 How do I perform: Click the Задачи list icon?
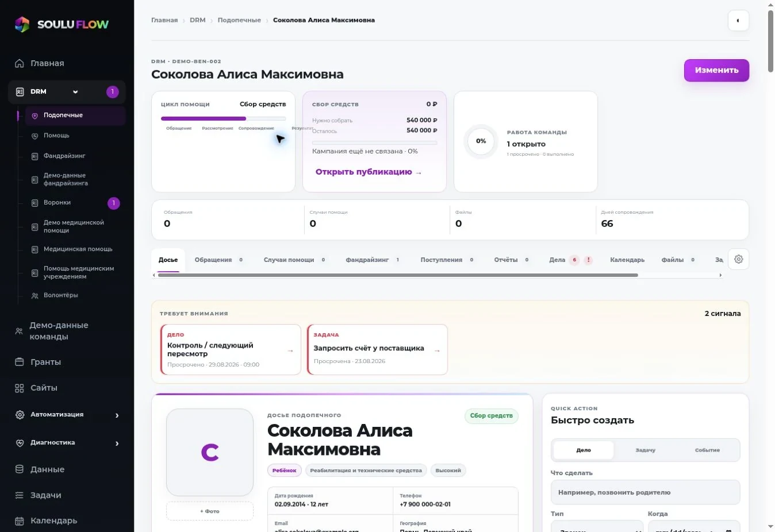(20, 495)
